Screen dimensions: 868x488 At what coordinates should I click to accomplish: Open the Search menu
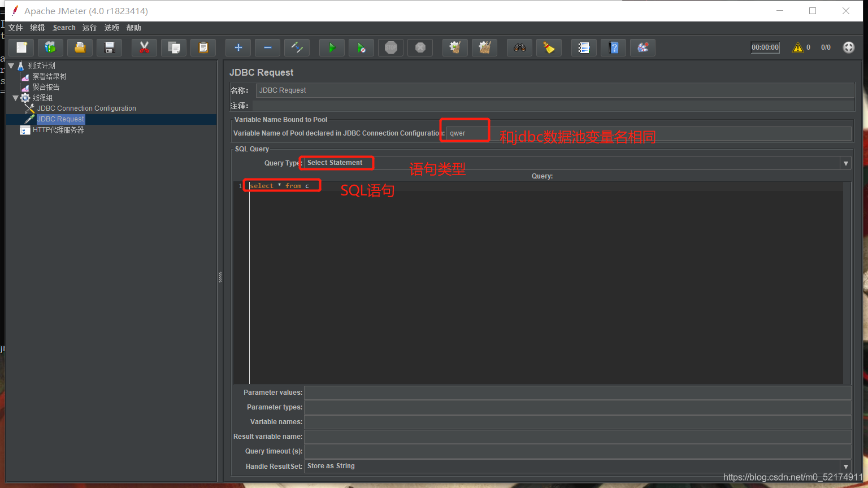tap(64, 28)
